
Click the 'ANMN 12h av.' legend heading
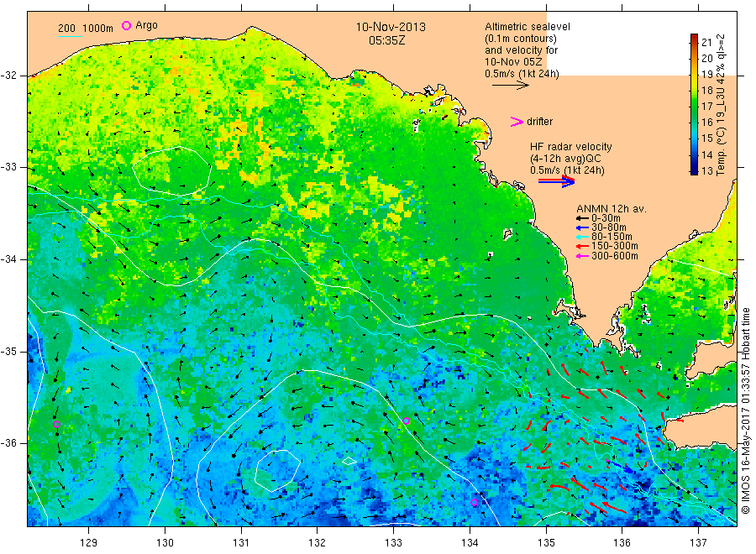click(x=612, y=209)
